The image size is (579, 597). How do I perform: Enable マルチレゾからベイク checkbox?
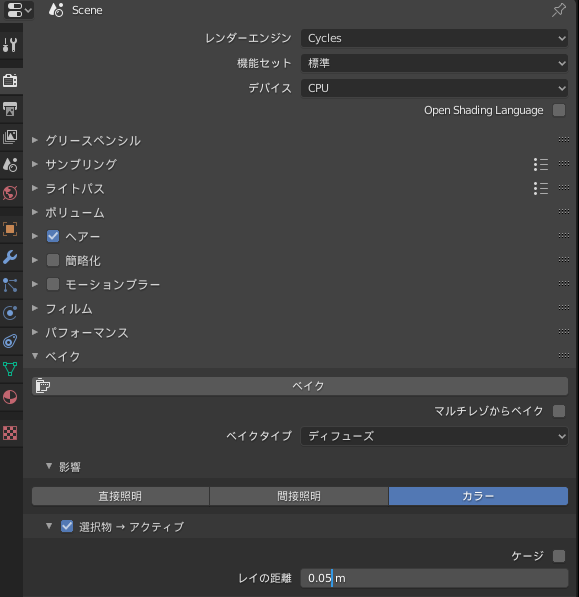coord(559,411)
